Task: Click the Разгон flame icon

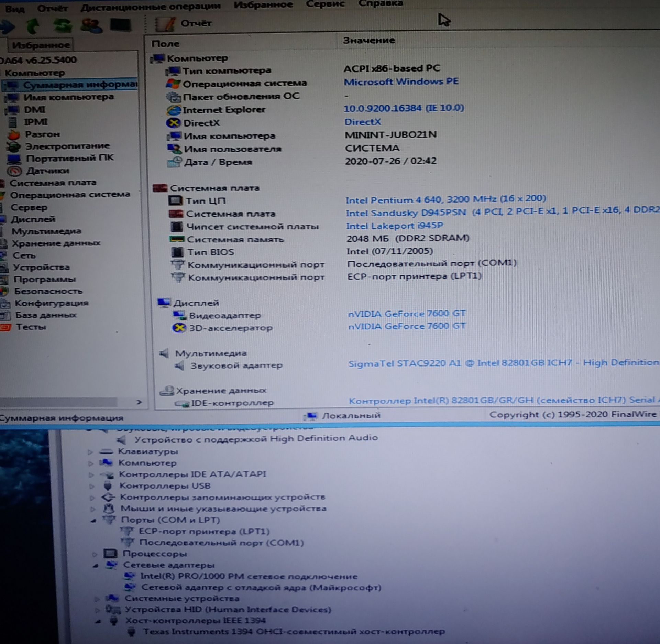Action: [14, 134]
